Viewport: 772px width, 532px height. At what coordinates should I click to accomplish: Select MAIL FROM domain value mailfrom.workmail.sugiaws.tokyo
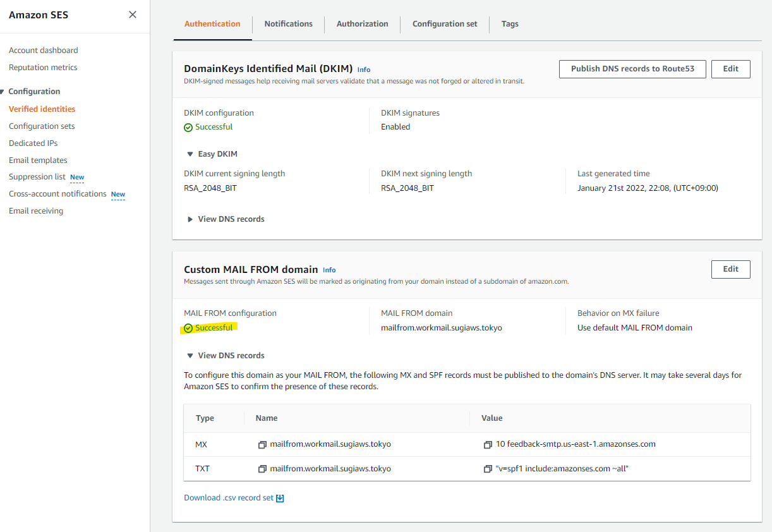pos(442,328)
